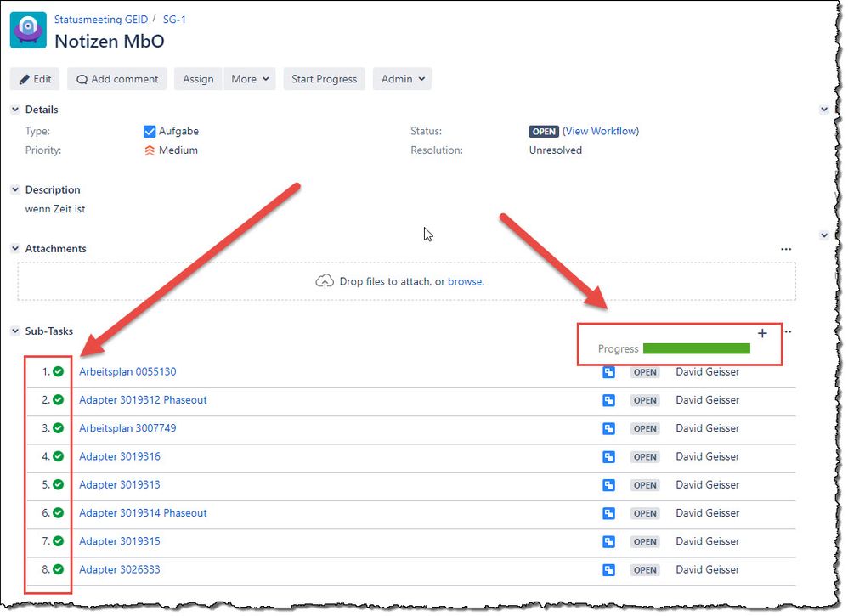Screen dimensions: 848x616
Task: Click the Notizen MbO issue title
Action: (110, 41)
